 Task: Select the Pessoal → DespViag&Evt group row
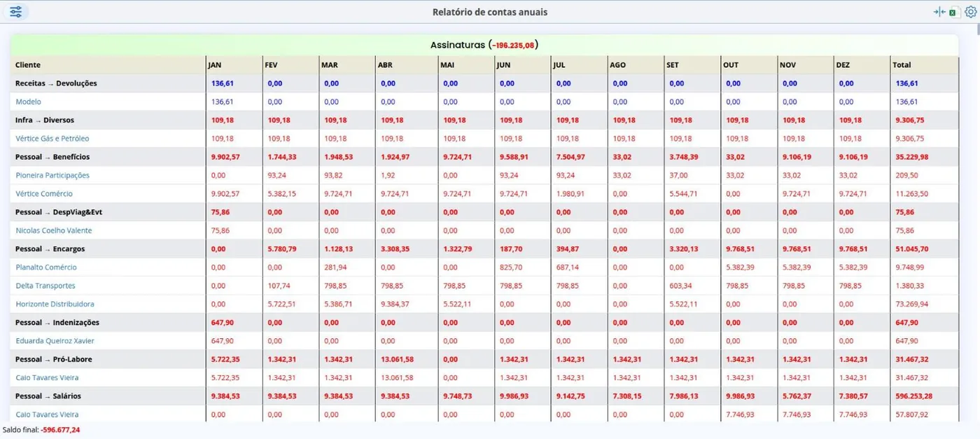pos(484,212)
